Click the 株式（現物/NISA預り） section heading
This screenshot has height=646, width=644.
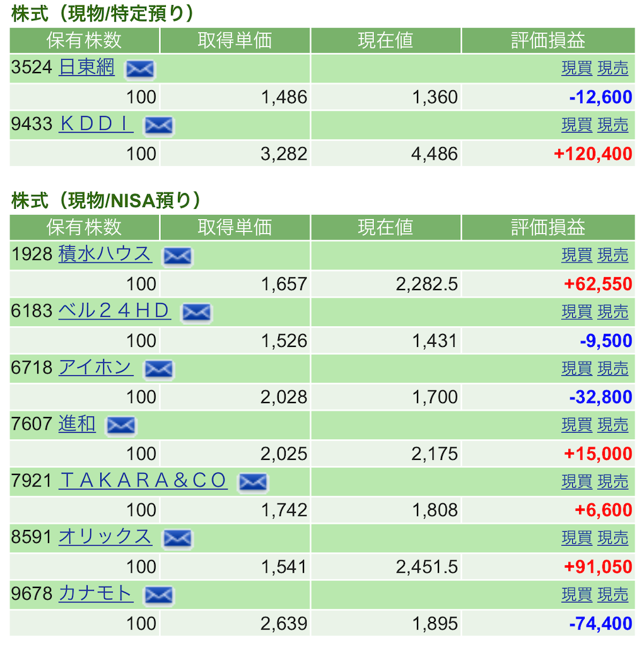[x=106, y=200]
